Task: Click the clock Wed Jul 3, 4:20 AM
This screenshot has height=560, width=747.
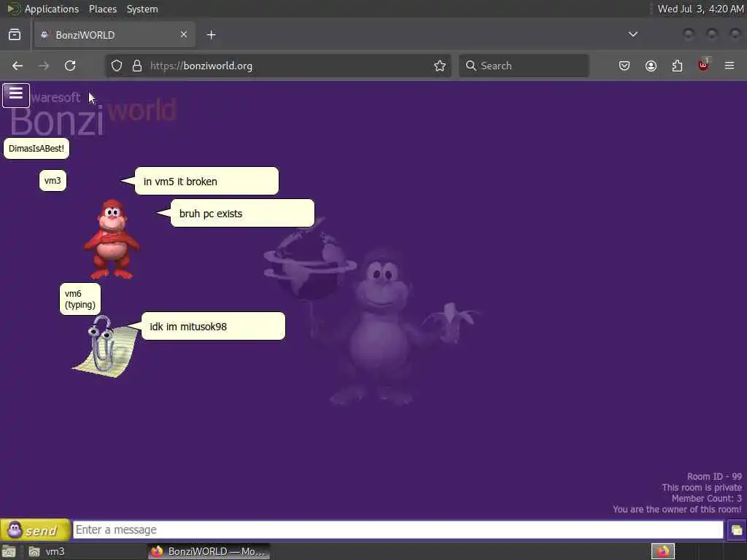Action: tap(700, 9)
